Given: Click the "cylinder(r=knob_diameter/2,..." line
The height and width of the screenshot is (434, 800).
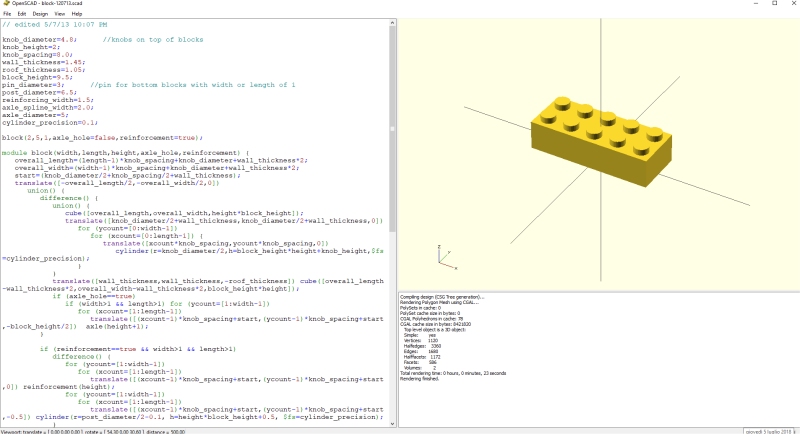Looking at the screenshot, I should click(249, 251).
